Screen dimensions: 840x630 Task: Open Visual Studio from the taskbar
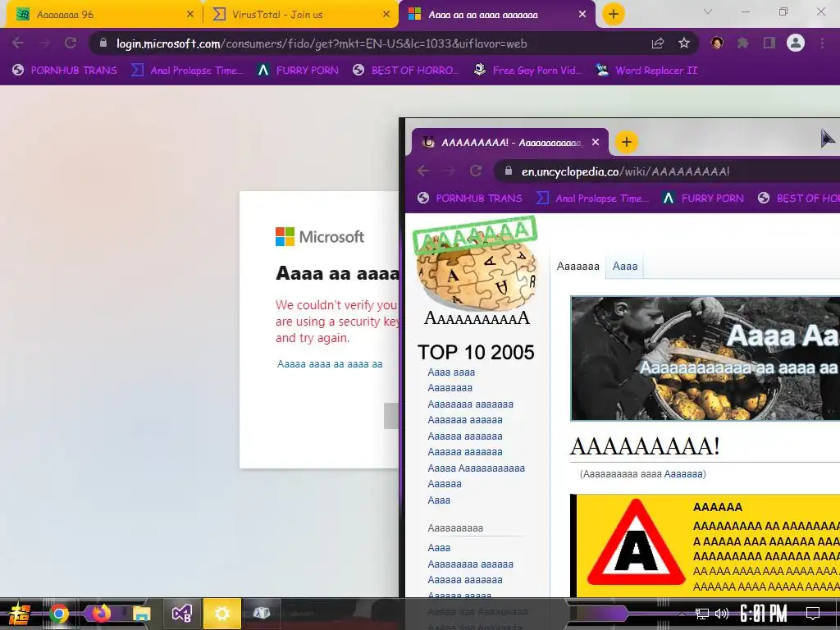tap(181, 614)
